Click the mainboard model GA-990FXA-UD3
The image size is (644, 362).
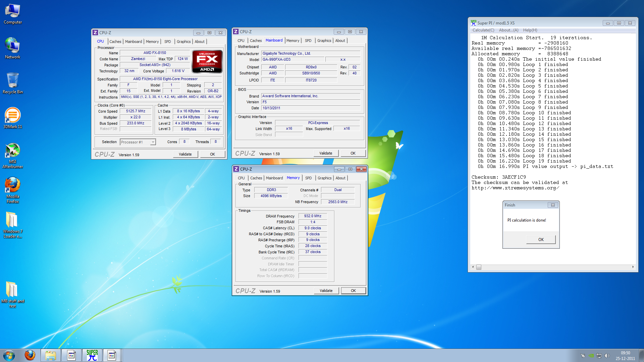[x=293, y=59]
